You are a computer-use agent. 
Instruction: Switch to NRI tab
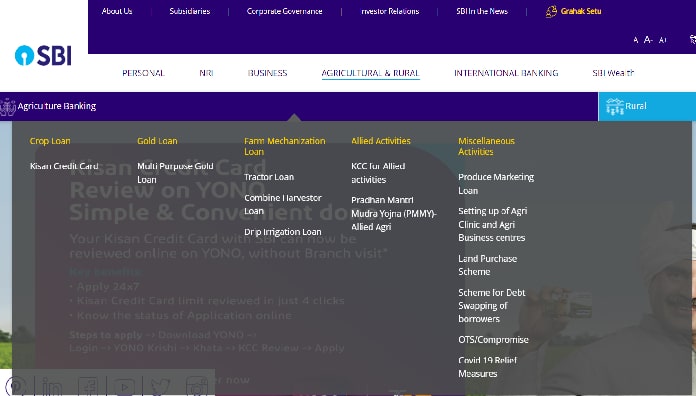[206, 73]
